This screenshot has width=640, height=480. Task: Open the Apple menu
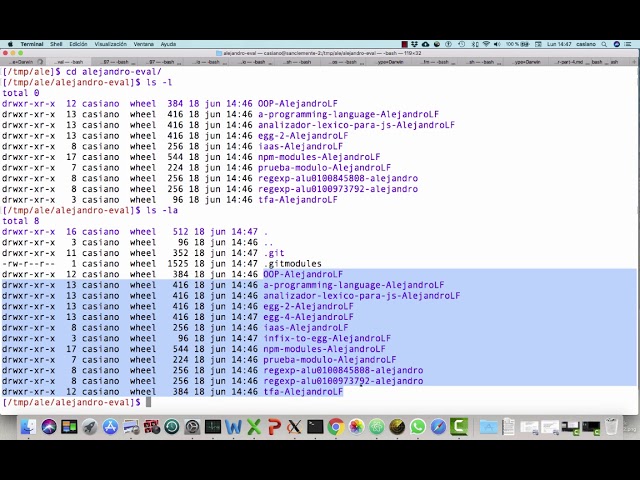pyautogui.click(x=10, y=44)
